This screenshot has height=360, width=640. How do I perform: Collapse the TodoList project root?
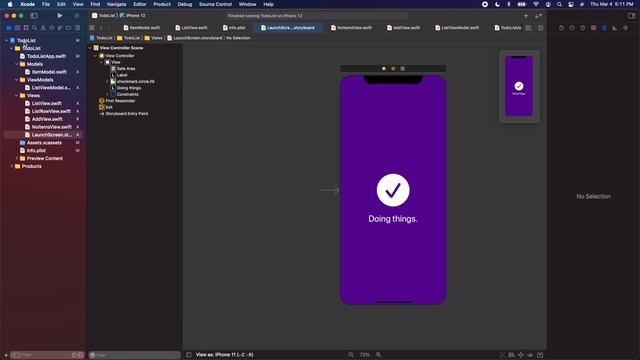pos(7,40)
